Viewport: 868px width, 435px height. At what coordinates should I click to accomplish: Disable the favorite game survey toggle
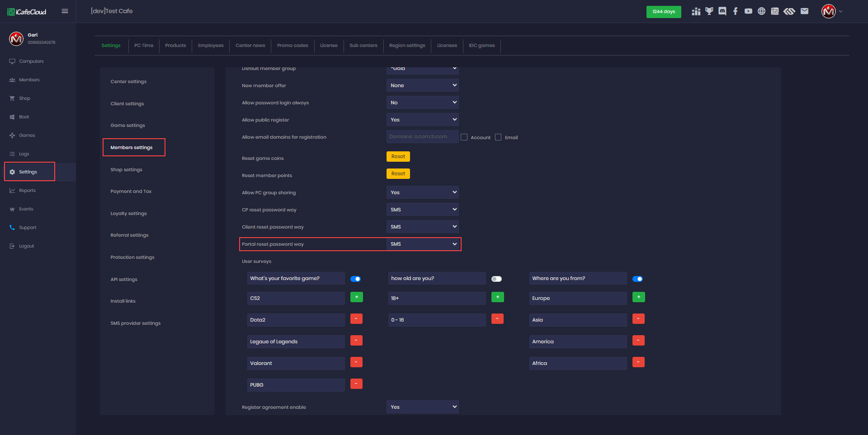(356, 279)
